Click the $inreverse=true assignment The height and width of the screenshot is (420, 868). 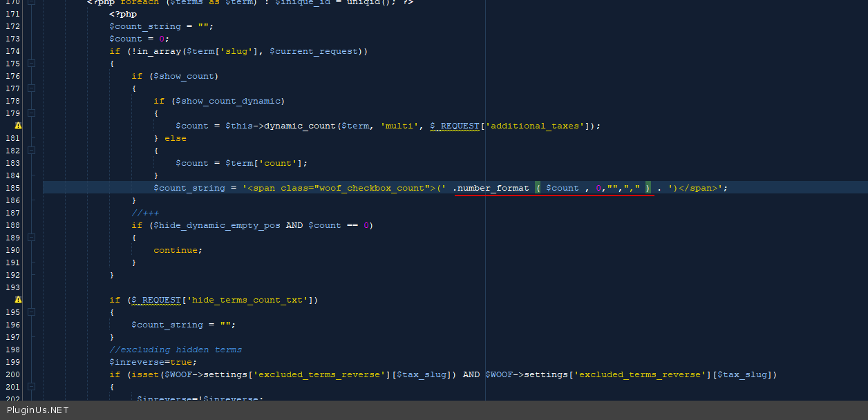tap(153, 362)
